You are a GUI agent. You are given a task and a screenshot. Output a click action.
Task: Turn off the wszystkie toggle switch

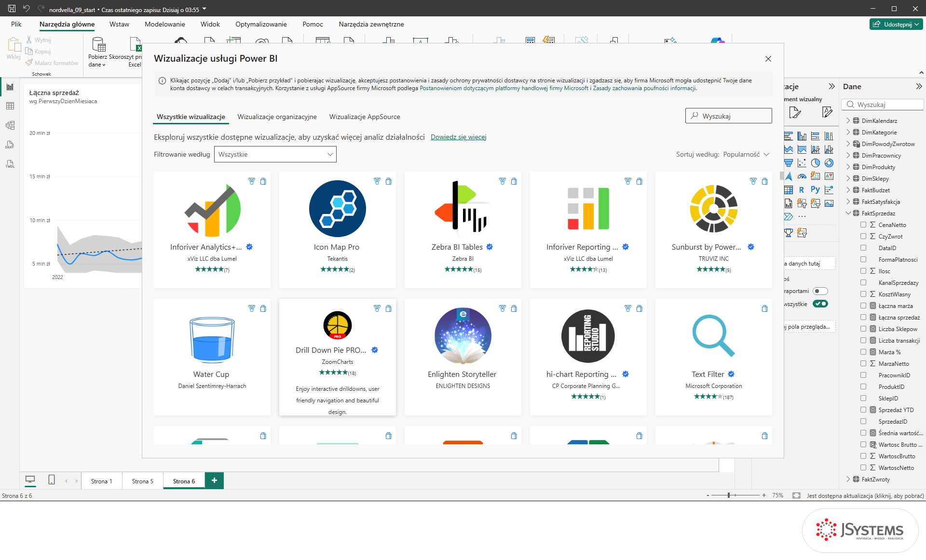820,304
